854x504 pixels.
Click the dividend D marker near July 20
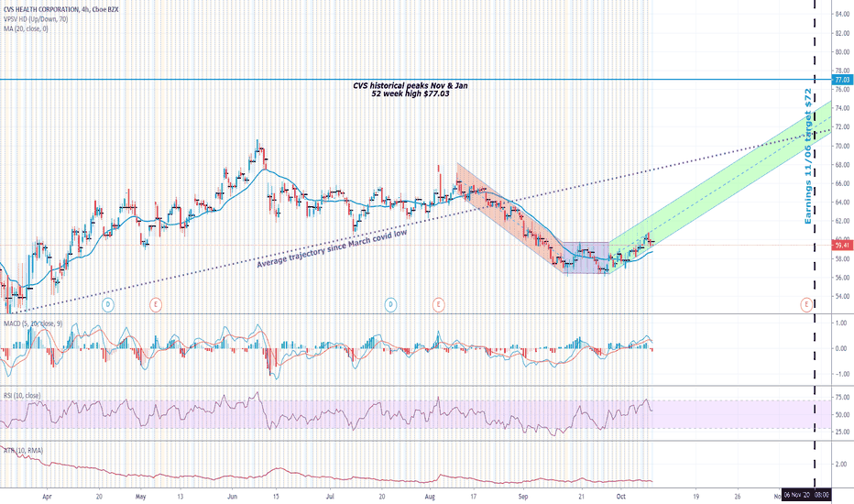(x=390, y=304)
